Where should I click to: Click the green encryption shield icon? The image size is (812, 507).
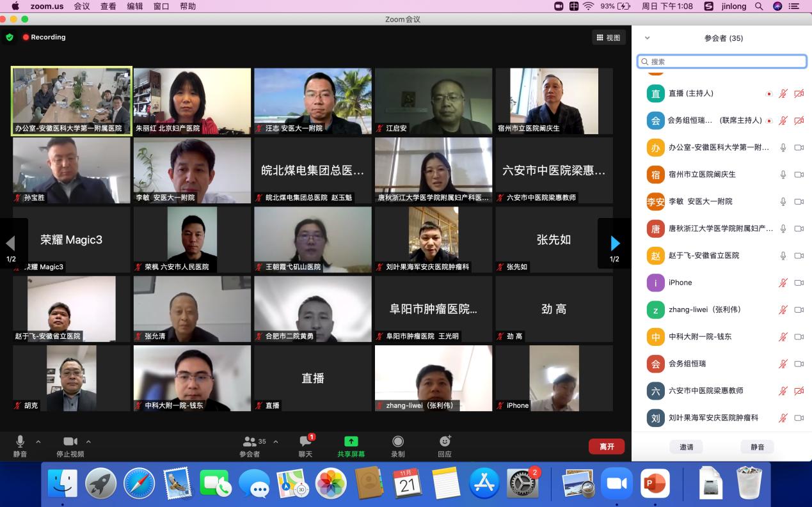(x=10, y=37)
